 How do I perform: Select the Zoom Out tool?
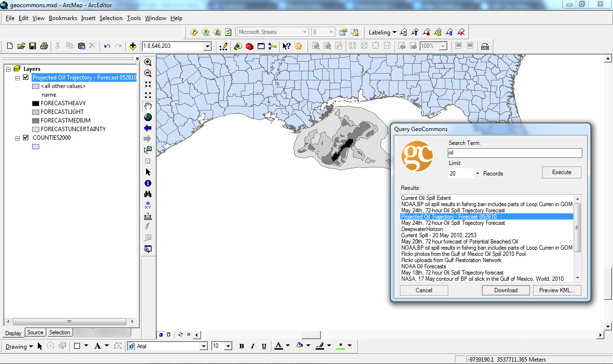(148, 73)
